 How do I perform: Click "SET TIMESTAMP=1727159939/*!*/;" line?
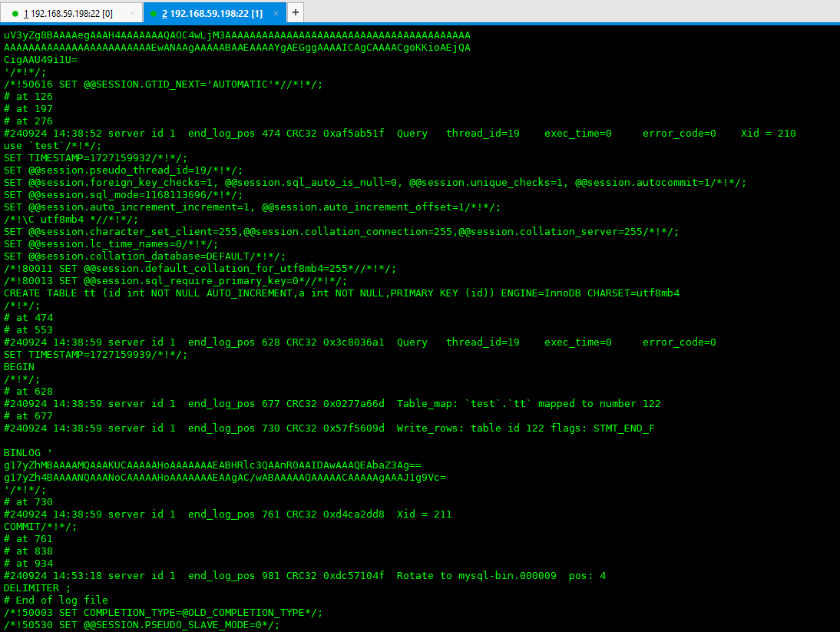tap(96, 355)
